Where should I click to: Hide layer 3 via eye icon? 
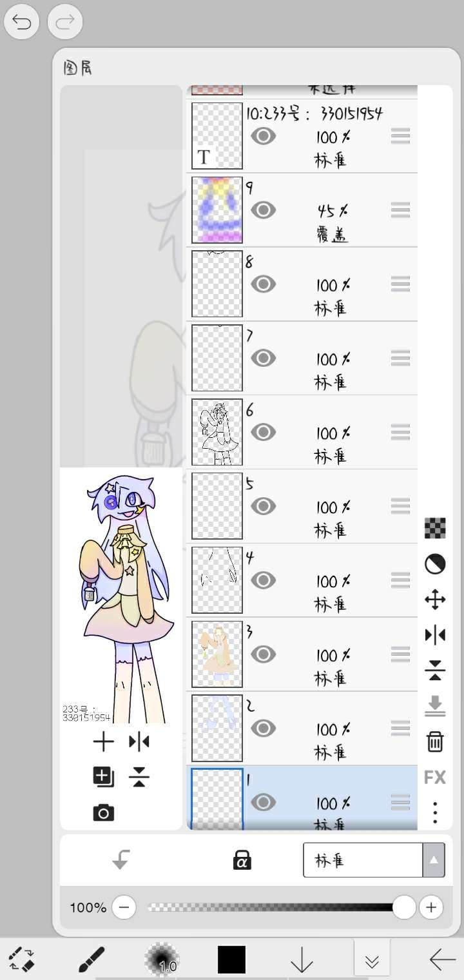point(263,654)
